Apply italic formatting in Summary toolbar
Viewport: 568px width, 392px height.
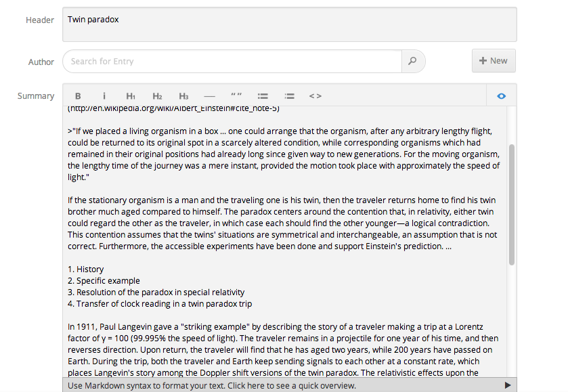(104, 96)
